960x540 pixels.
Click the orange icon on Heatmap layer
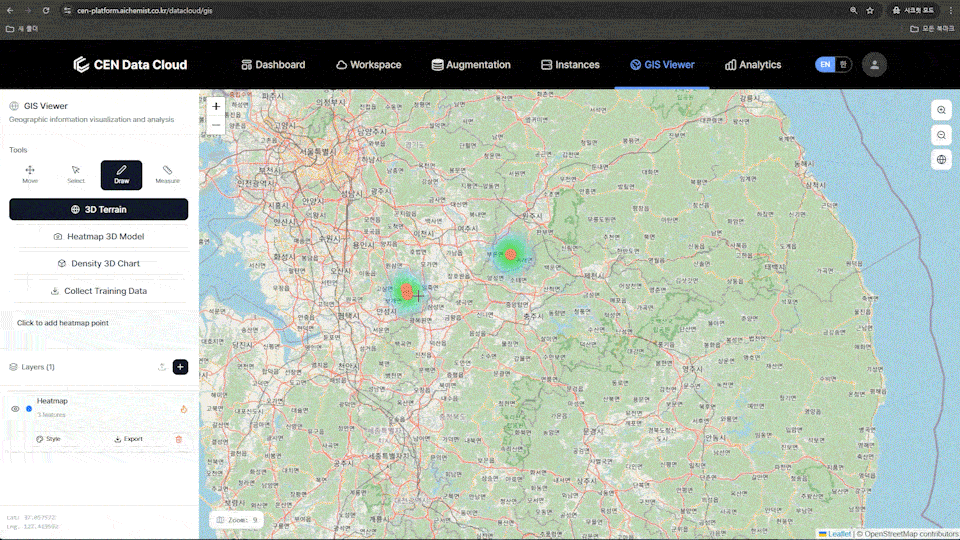tap(184, 409)
